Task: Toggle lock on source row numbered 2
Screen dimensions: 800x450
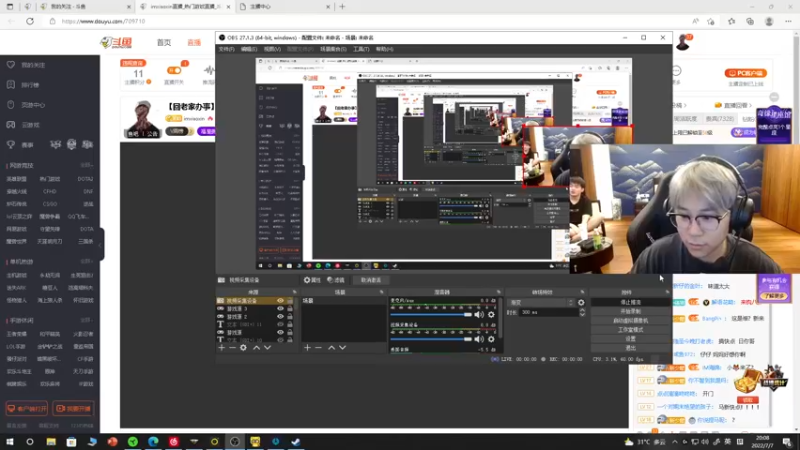Action: coord(290,316)
